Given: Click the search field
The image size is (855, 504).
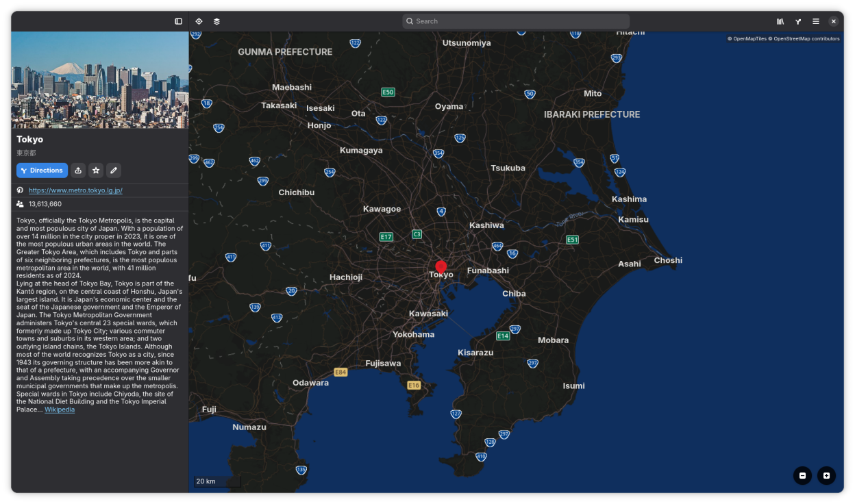Looking at the screenshot, I should (515, 21).
